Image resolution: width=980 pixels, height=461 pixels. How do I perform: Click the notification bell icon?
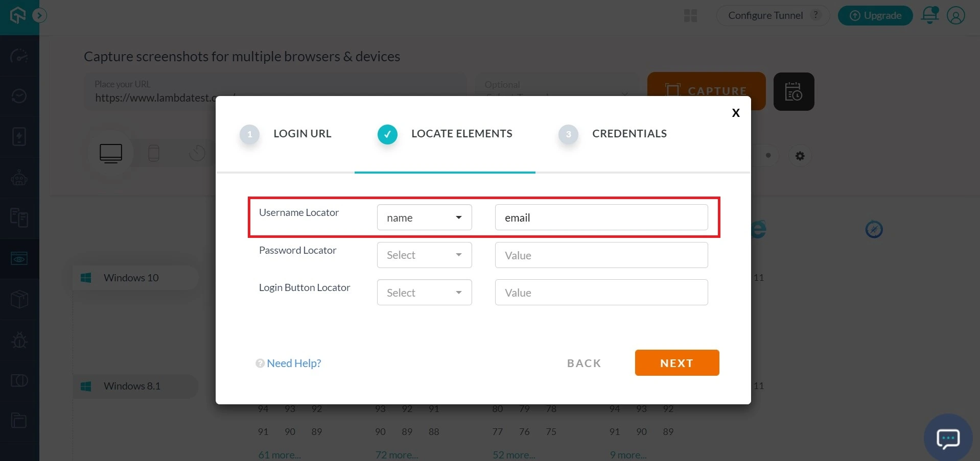929,15
